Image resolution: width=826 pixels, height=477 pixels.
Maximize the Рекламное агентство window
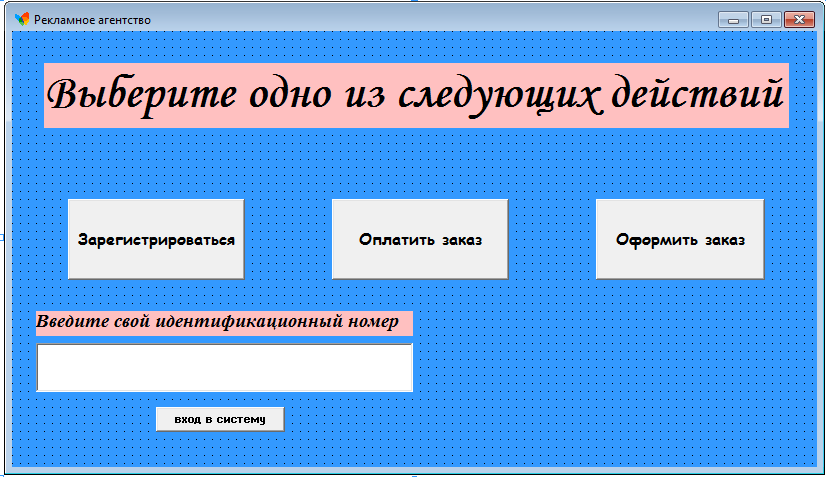tap(766, 20)
